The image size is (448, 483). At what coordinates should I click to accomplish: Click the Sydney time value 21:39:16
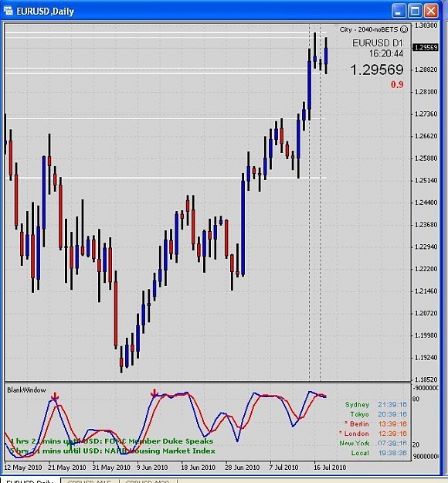point(392,404)
